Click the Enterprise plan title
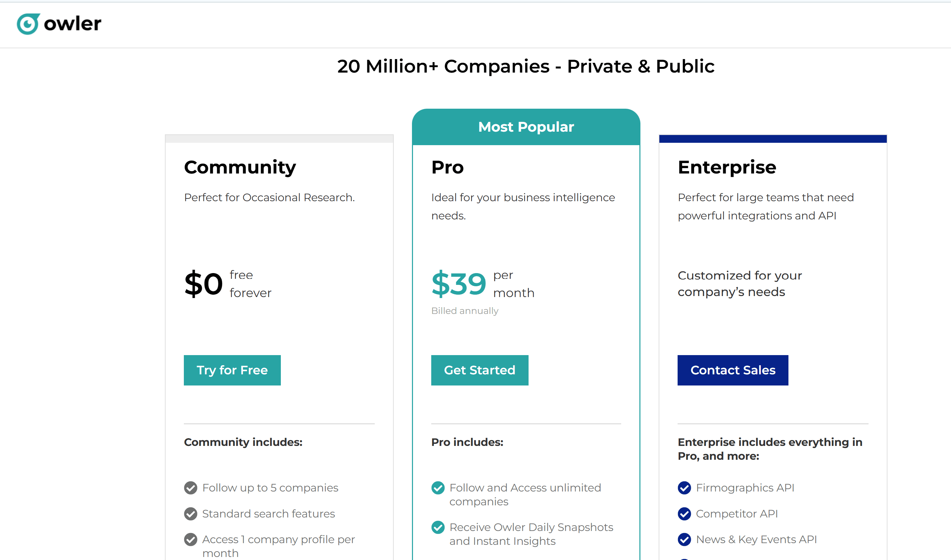The height and width of the screenshot is (560, 951). pos(726,167)
